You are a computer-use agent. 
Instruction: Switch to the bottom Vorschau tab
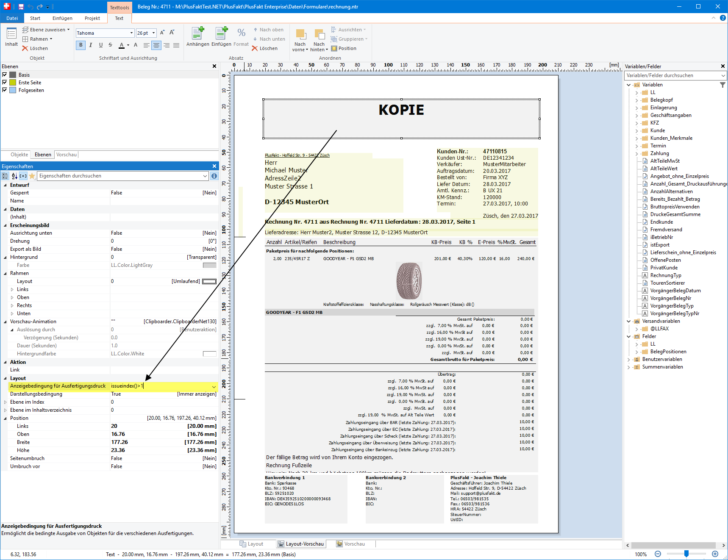[x=351, y=544]
